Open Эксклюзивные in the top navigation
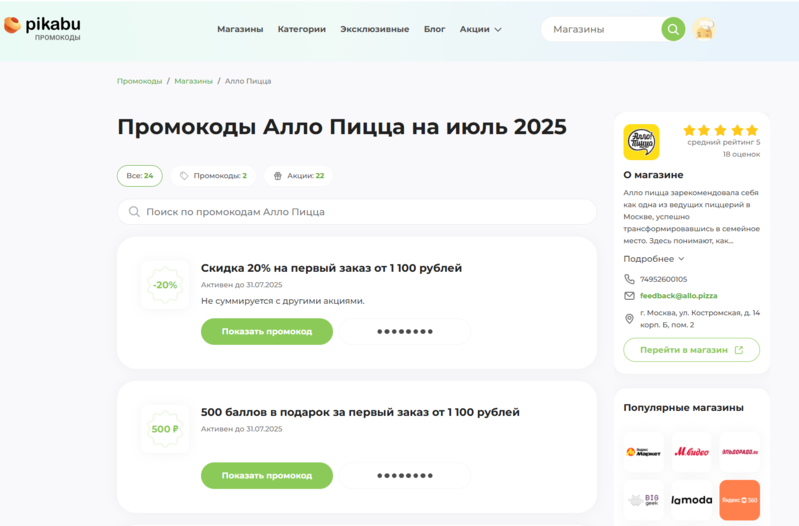The height and width of the screenshot is (526, 799). pos(375,29)
